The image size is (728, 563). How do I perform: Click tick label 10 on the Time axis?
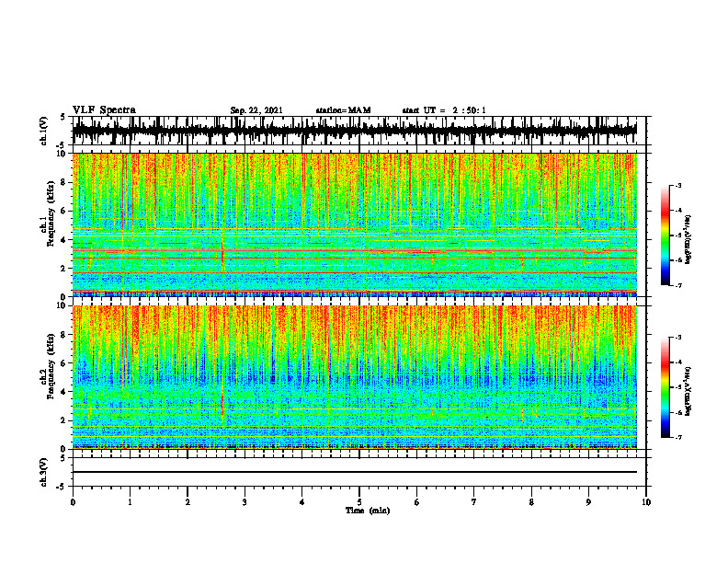[646, 502]
